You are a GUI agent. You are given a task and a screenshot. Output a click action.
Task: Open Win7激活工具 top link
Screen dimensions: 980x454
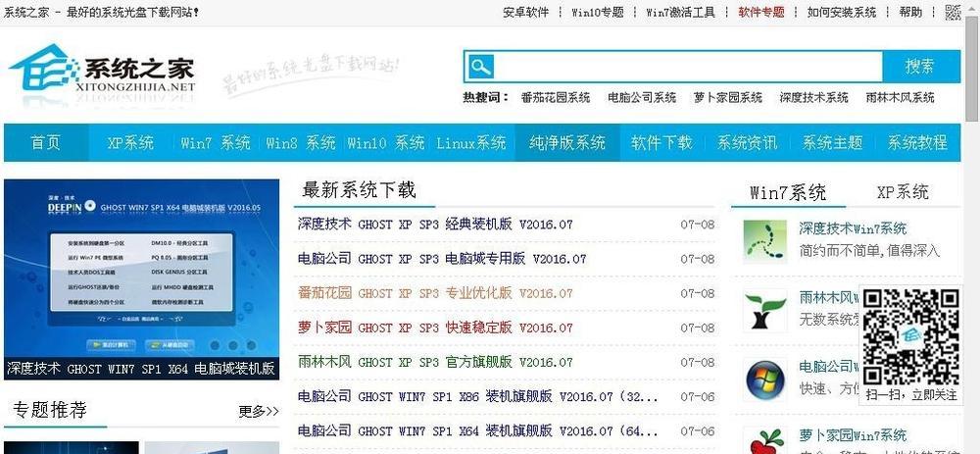pos(680,12)
